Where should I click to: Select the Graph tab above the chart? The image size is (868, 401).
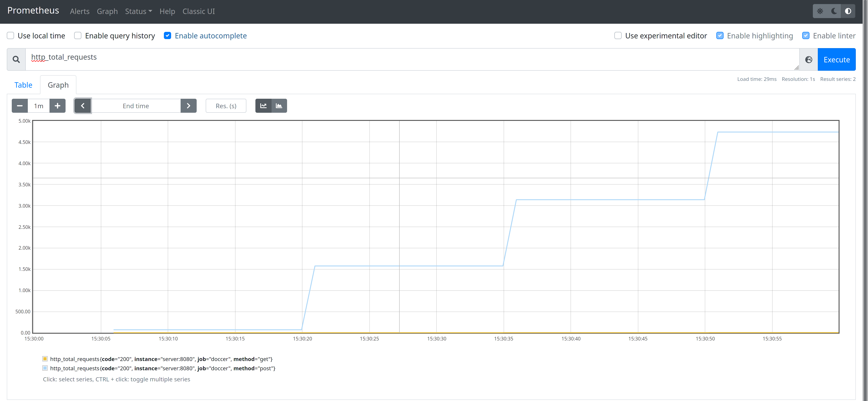point(58,85)
